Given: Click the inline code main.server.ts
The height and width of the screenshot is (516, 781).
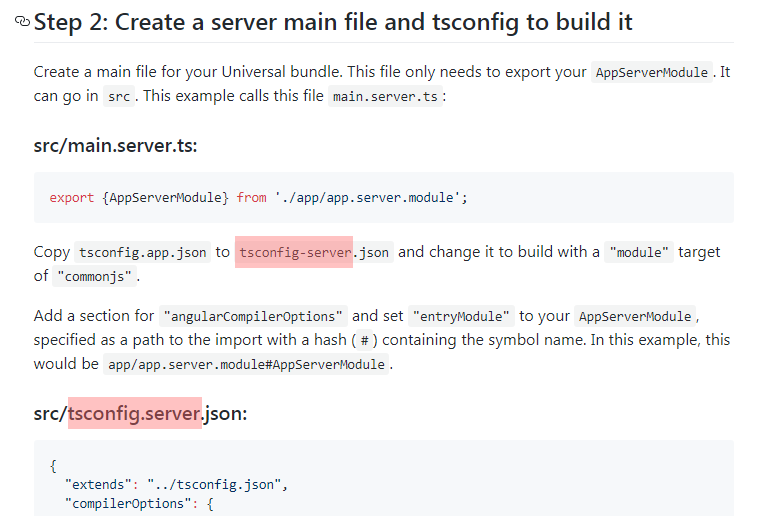Looking at the screenshot, I should (x=385, y=96).
